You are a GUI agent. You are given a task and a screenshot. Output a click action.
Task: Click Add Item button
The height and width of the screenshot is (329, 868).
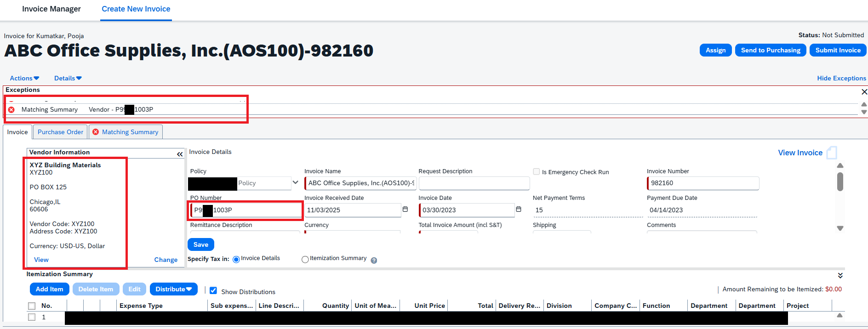[x=50, y=289]
